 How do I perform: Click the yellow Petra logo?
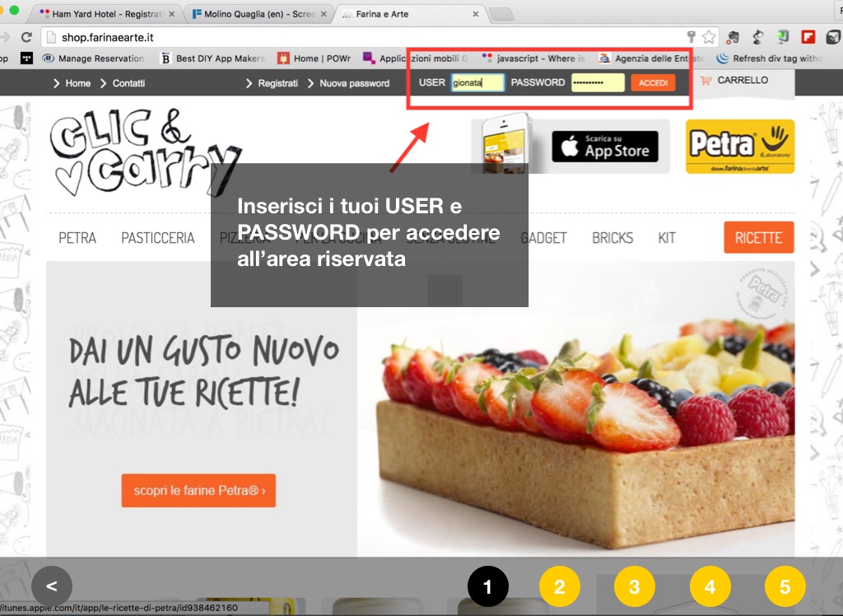pyautogui.click(x=739, y=146)
